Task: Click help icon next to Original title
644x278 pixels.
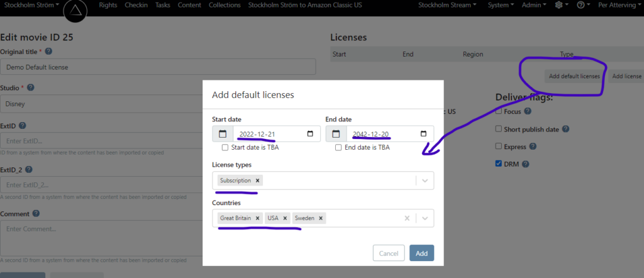Action: [48, 52]
